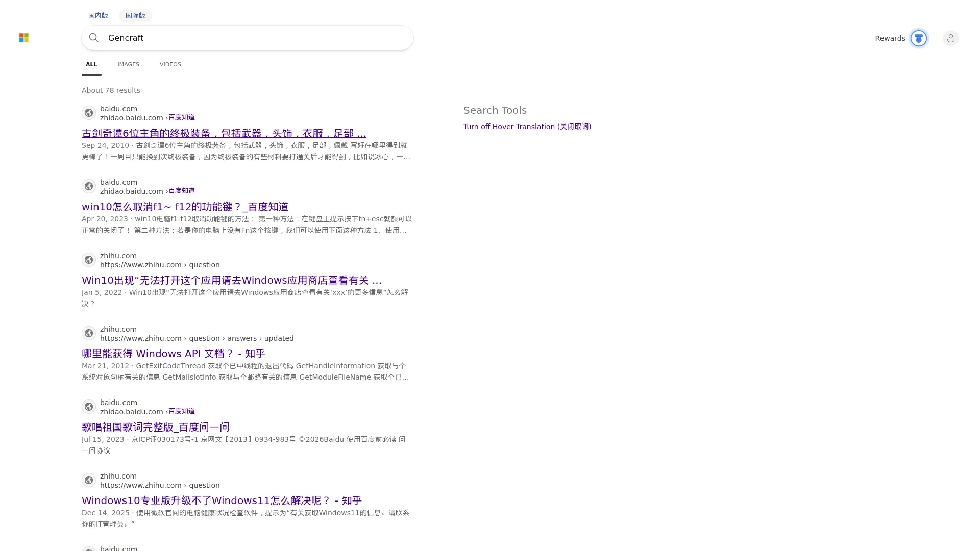Click 百度知道 breadcrumb under 歌唱祖国歌词 result
This screenshot has height=551, width=980.
click(x=182, y=411)
